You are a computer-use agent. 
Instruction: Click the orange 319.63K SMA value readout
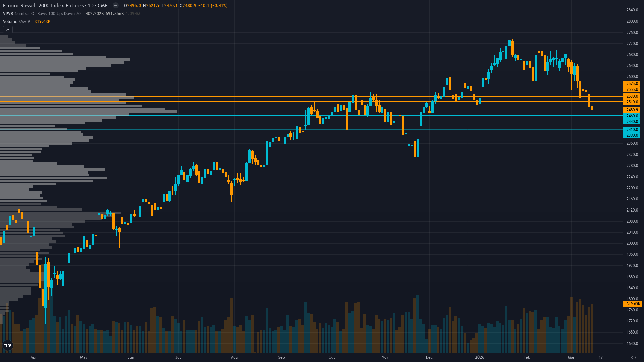[x=42, y=21]
